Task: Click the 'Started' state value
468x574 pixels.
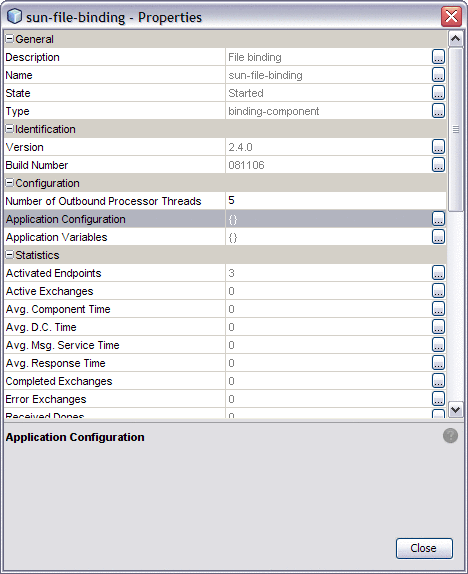Action: click(x=246, y=93)
